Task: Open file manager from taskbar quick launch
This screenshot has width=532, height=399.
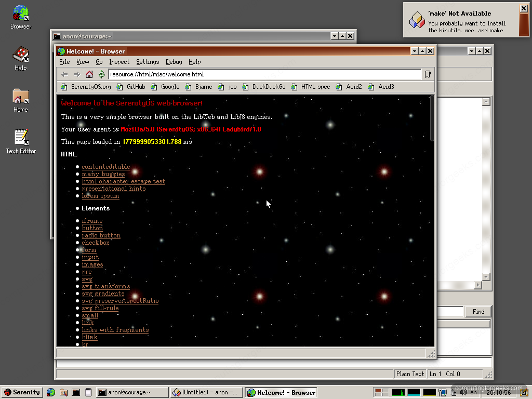Action: [x=63, y=392]
